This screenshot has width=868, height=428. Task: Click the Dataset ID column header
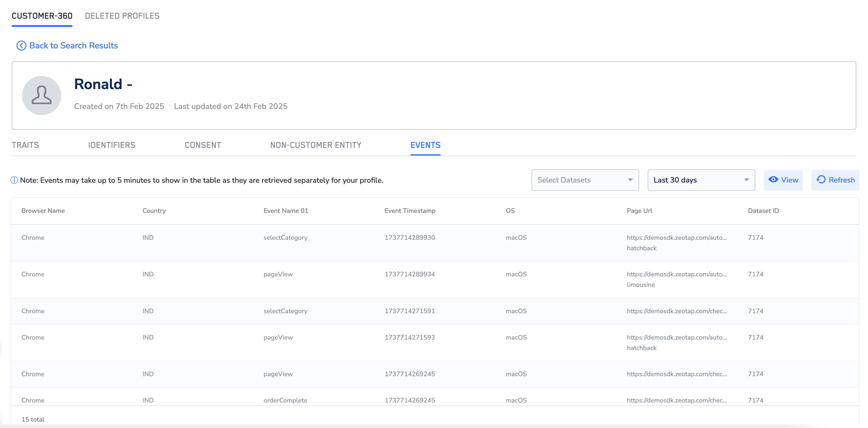point(763,211)
